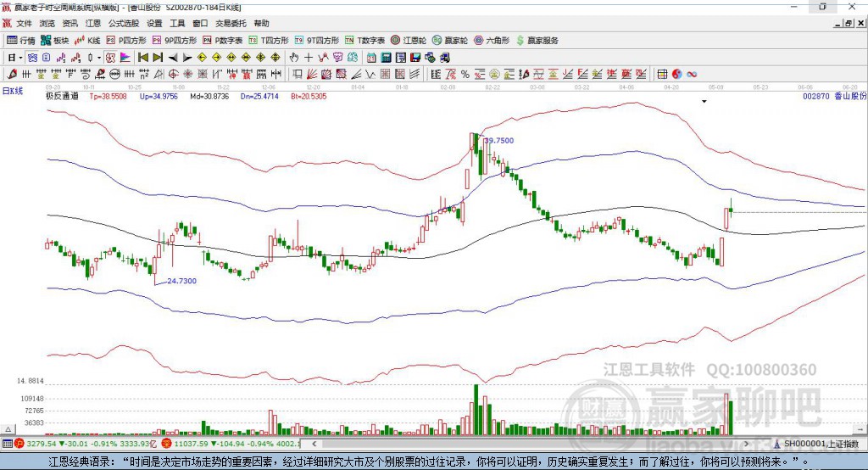
Task: Open the calendar icon in the toolbar
Action: pos(371,58)
